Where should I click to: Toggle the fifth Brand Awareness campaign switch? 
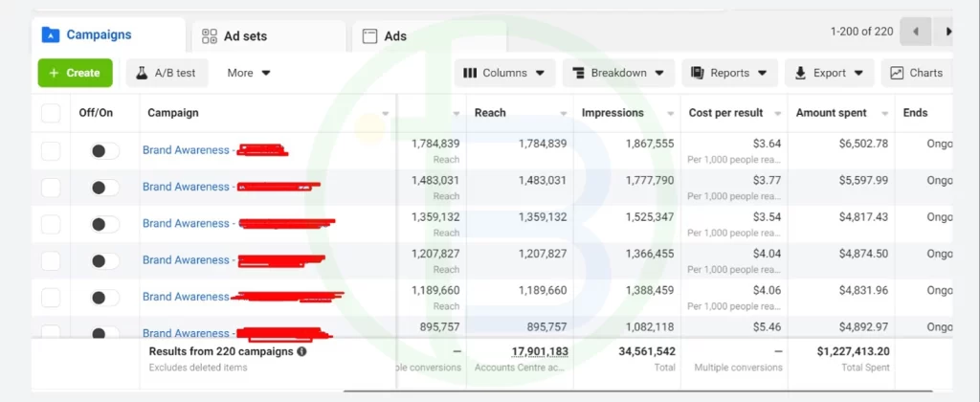tap(104, 297)
